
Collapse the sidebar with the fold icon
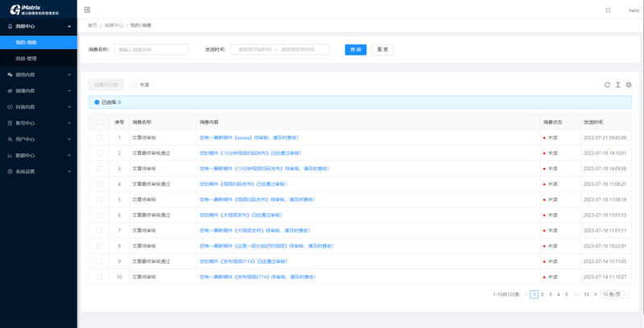pyautogui.click(x=87, y=10)
